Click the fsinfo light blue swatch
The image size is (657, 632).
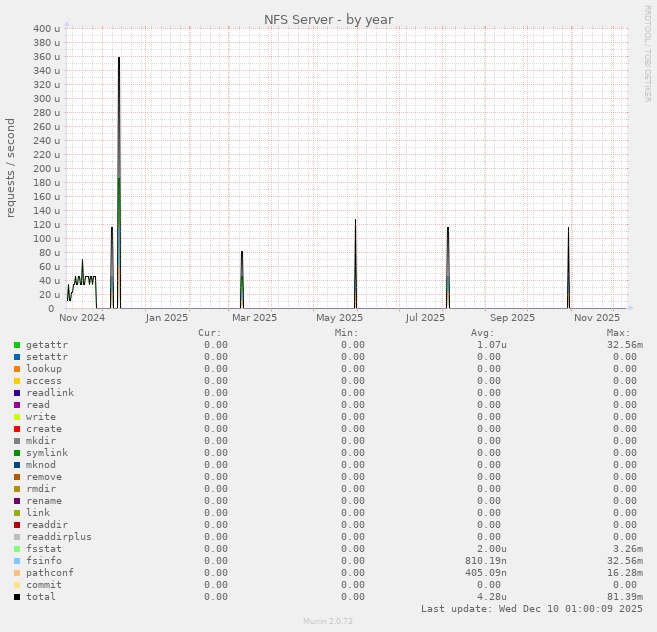pyautogui.click(x=17, y=561)
